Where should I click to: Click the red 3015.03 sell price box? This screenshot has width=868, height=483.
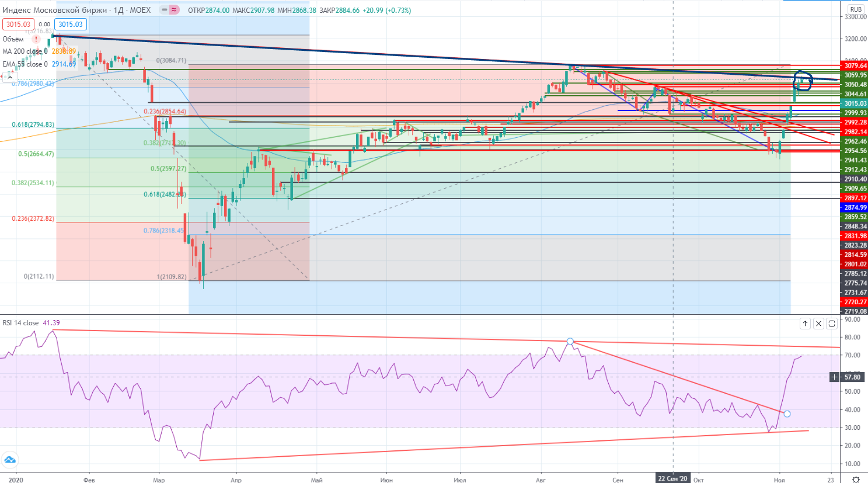pos(18,25)
